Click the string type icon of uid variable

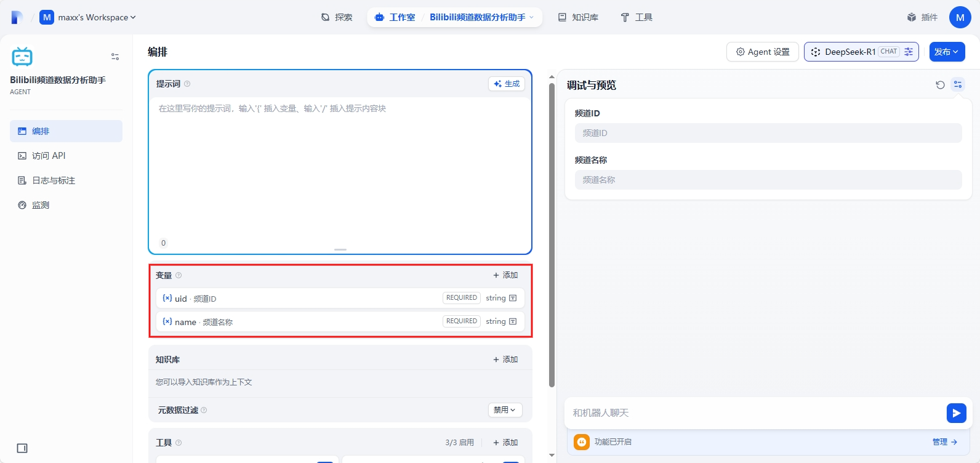[513, 298]
